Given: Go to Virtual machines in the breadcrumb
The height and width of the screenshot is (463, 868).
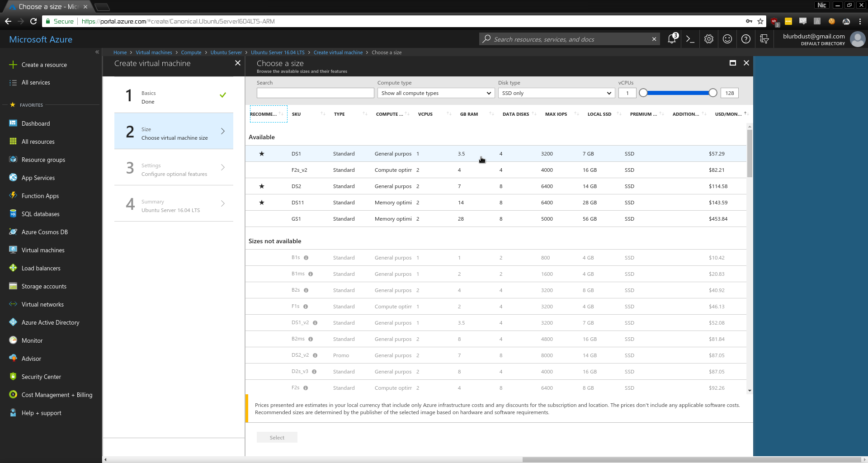Looking at the screenshot, I should click(x=154, y=52).
